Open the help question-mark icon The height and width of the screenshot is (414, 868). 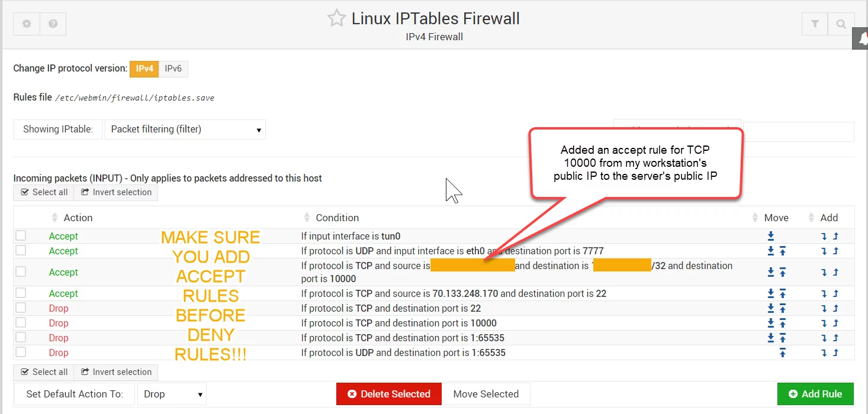[x=53, y=24]
